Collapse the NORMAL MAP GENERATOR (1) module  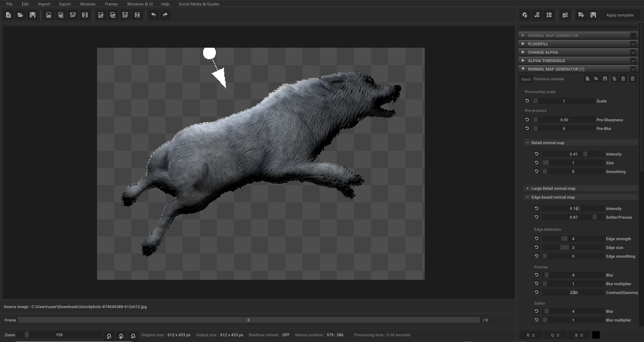tap(523, 69)
